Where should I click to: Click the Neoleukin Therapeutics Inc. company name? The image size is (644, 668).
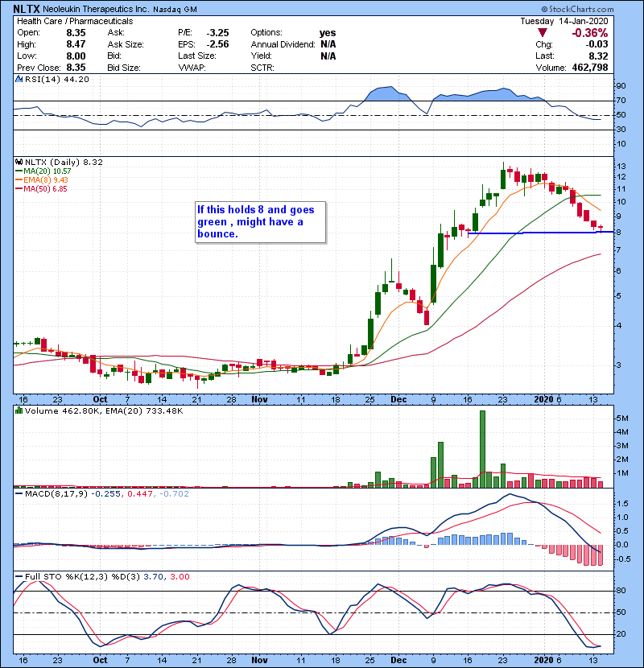pyautogui.click(x=96, y=10)
